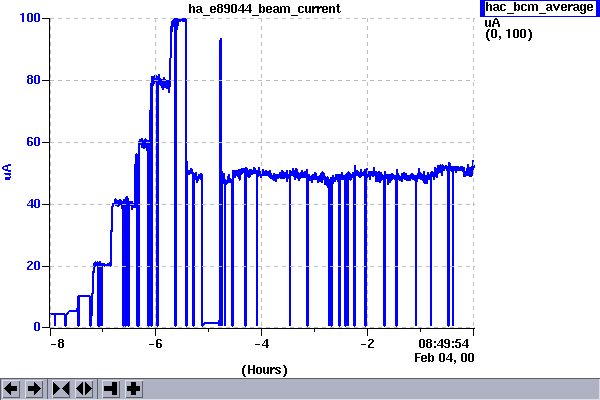Viewport: 600px width, 400px height.
Task: Click the -4 hour tick label
Action: (261, 344)
